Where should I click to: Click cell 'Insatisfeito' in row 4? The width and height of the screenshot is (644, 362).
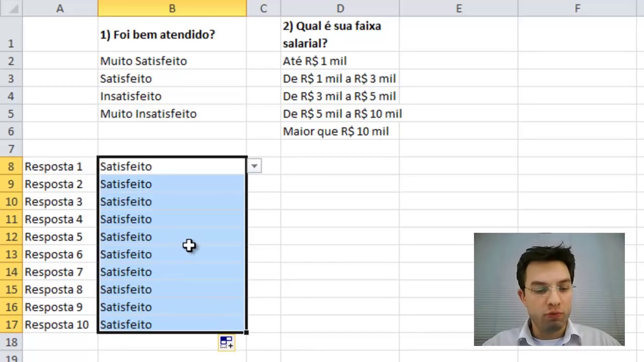tap(172, 96)
